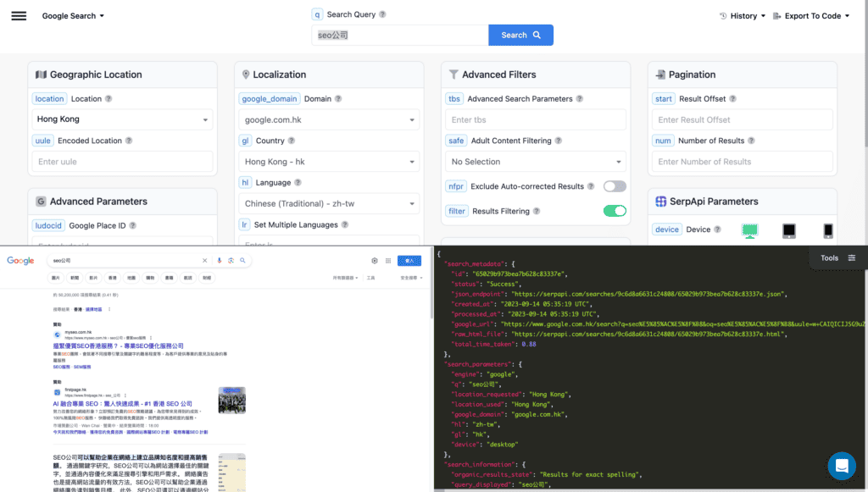Click the Search Query help icon

click(382, 14)
